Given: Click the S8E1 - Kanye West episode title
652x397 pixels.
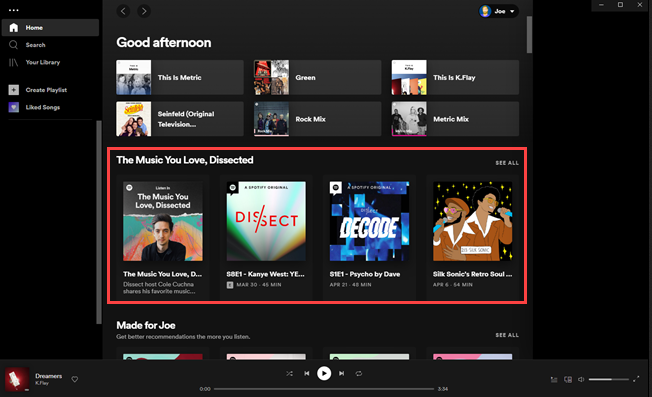Looking at the screenshot, I should pos(265,274).
